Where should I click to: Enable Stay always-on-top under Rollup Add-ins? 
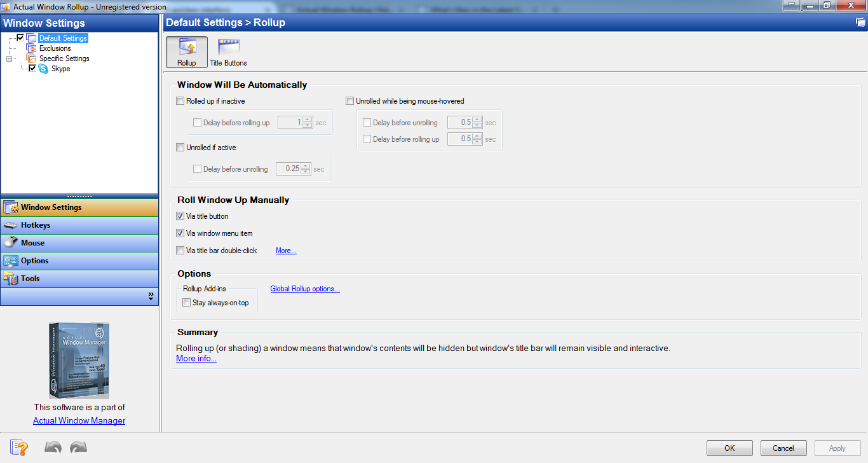186,303
